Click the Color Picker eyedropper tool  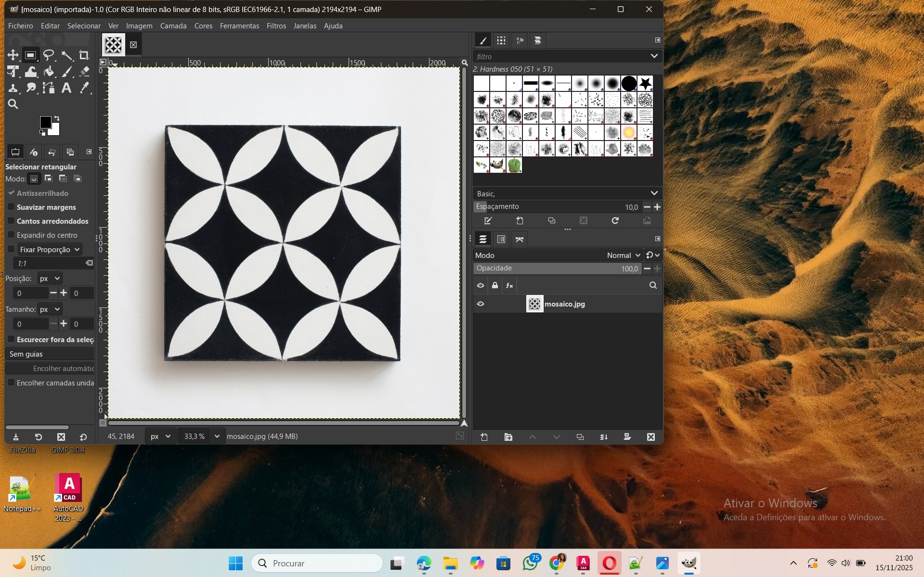[84, 88]
